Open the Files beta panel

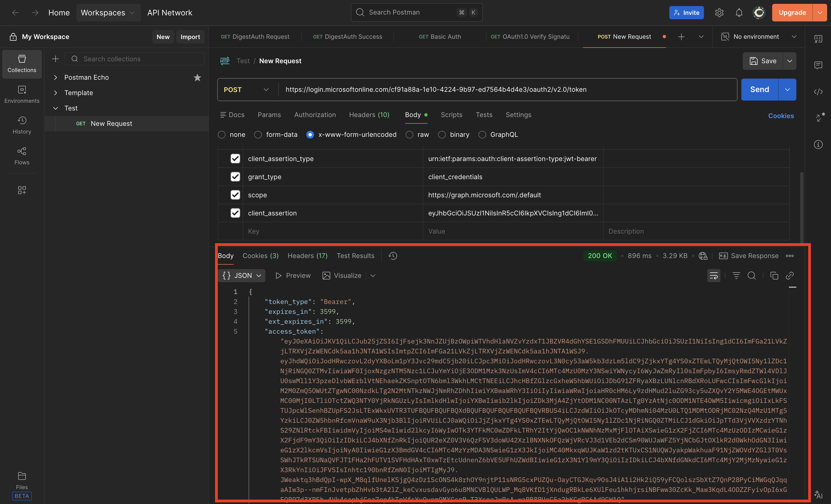pyautogui.click(x=22, y=485)
